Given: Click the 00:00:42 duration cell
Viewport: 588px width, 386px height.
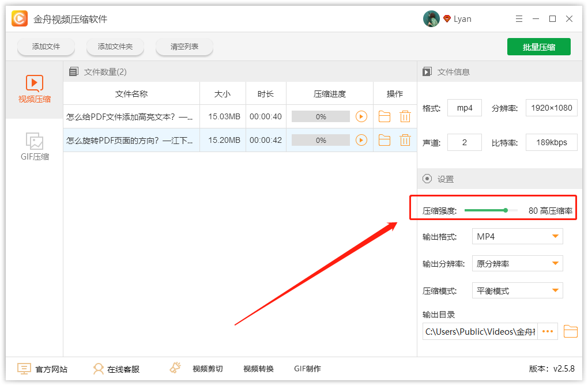Looking at the screenshot, I should [266, 140].
